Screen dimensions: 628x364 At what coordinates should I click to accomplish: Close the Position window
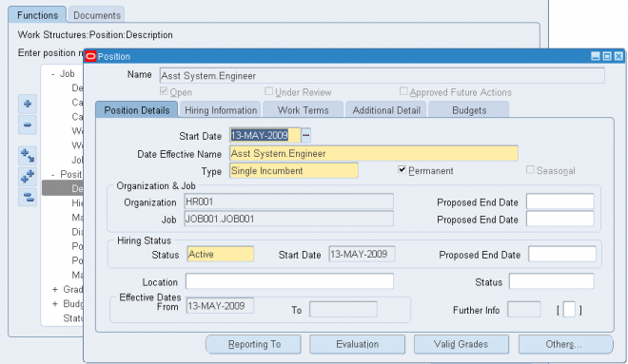click(x=618, y=56)
